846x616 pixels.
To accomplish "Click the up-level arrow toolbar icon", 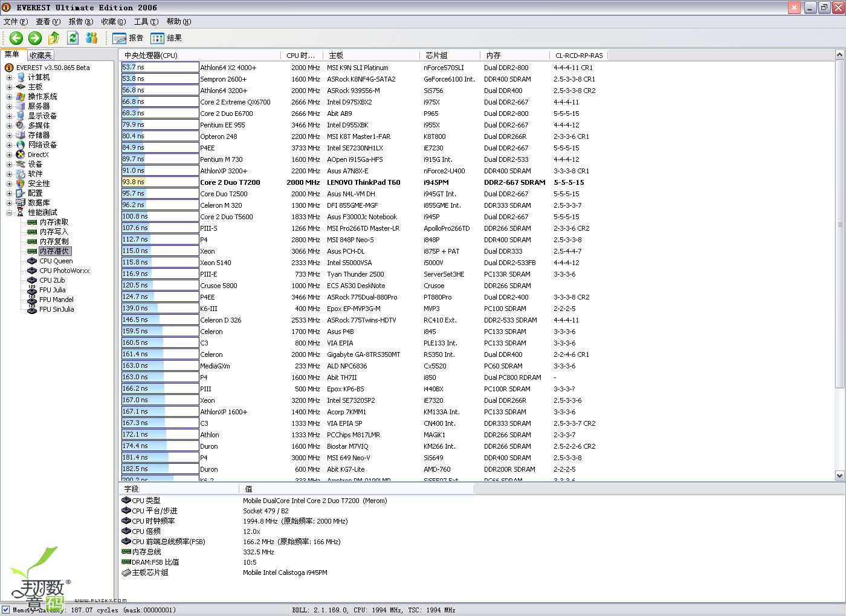I will (54, 38).
